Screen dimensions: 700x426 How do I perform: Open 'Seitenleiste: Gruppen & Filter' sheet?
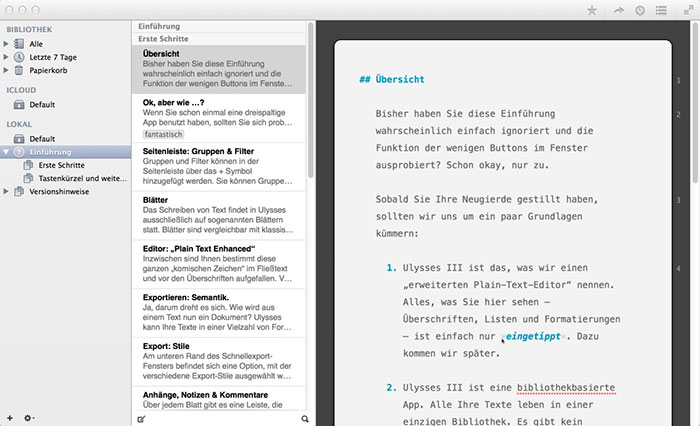pyautogui.click(x=219, y=167)
